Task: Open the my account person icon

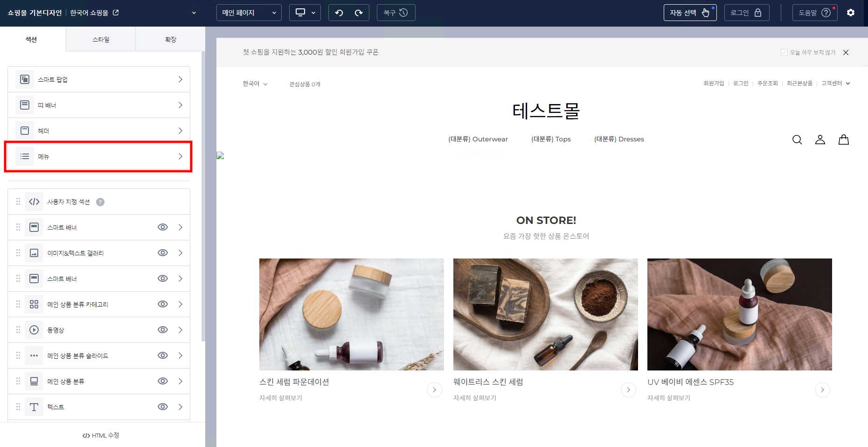Action: (x=820, y=140)
